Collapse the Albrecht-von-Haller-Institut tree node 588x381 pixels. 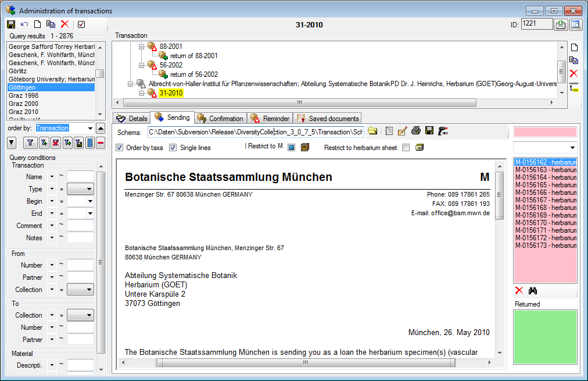point(130,84)
